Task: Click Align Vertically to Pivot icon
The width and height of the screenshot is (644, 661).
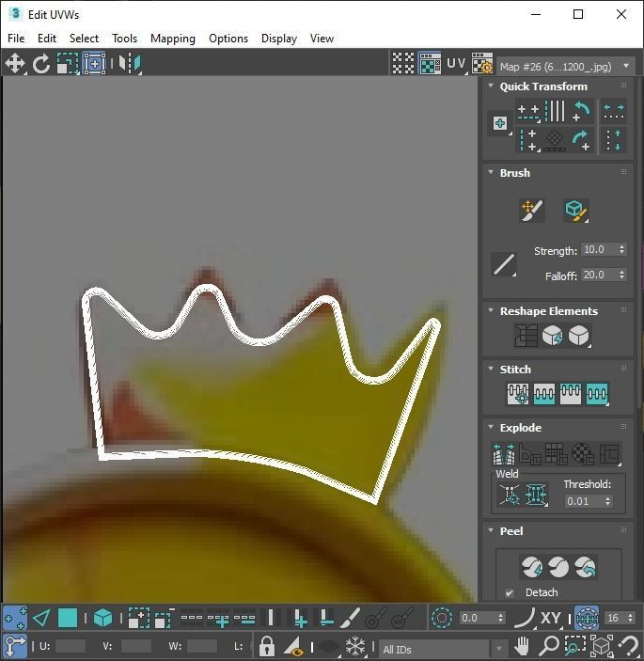Action: [528, 141]
